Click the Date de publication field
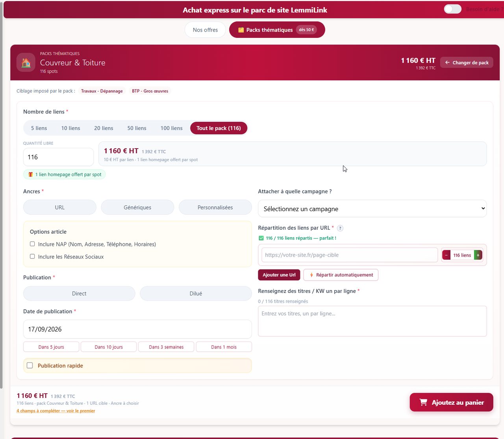This screenshot has height=439, width=504. (137, 329)
